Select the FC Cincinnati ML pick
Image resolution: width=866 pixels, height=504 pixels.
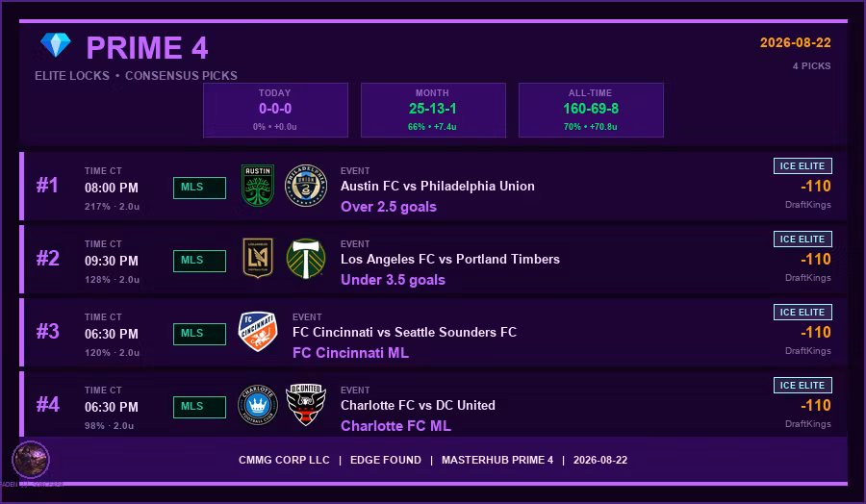350,353
